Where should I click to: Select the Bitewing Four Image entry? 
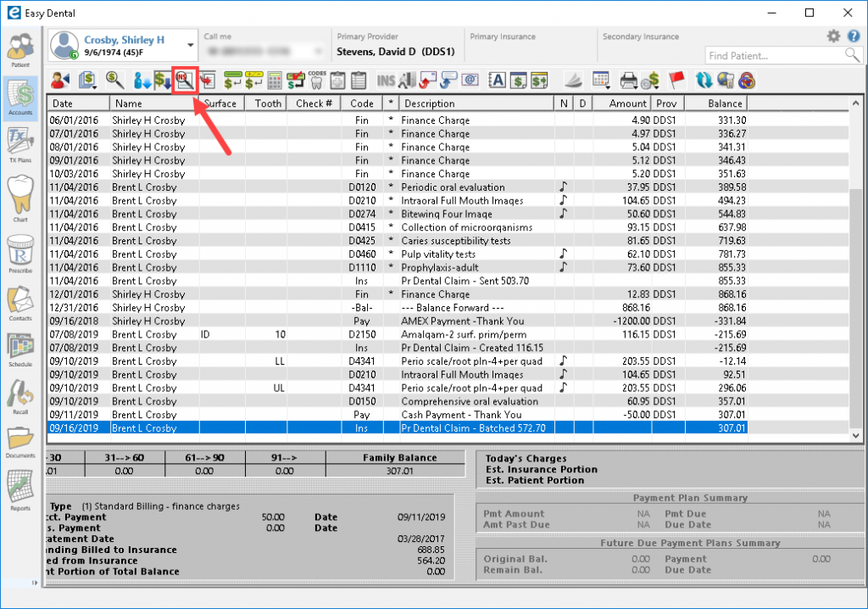click(398, 214)
